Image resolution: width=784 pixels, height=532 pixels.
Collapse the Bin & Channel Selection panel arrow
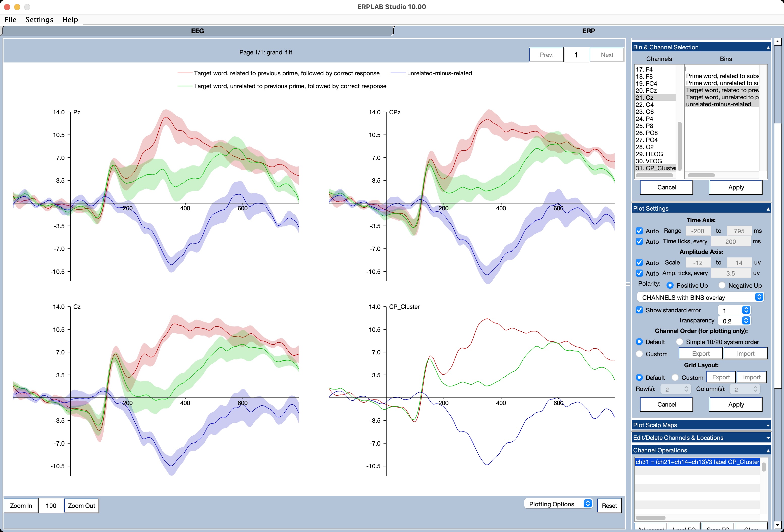coord(768,48)
